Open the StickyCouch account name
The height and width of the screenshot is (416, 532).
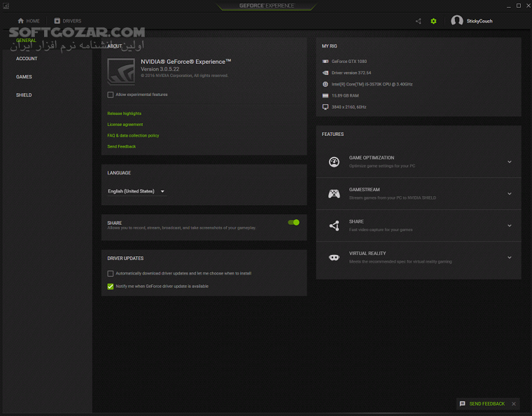[479, 21]
